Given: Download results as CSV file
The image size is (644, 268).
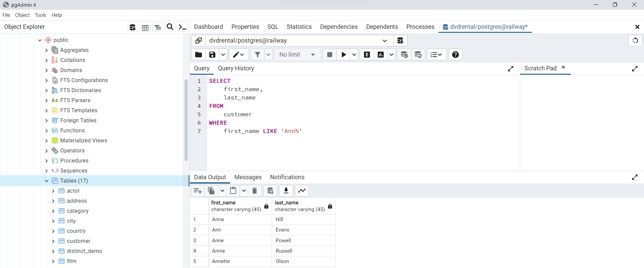Looking at the screenshot, I should 286,191.
